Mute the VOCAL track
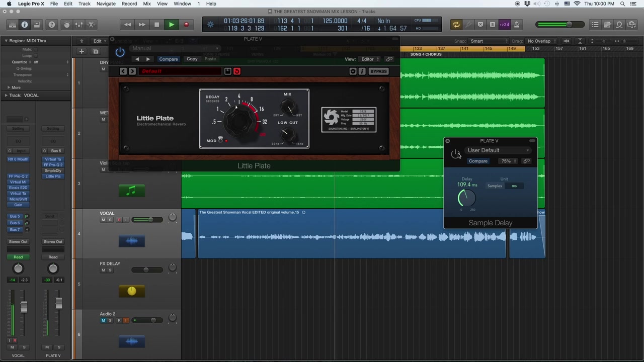The height and width of the screenshot is (362, 644). tap(103, 220)
